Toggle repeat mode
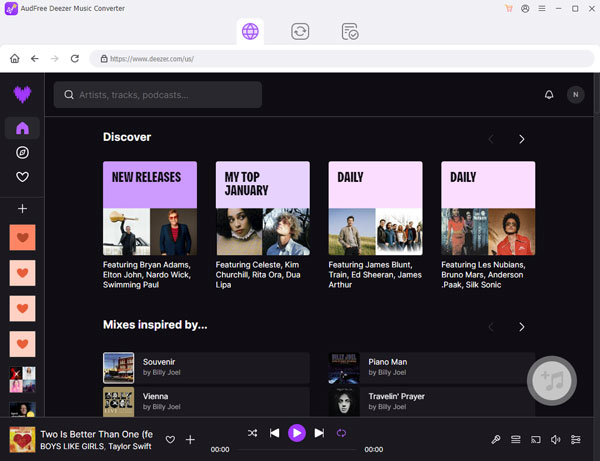Screen dimensions: 600x461 click(x=341, y=433)
